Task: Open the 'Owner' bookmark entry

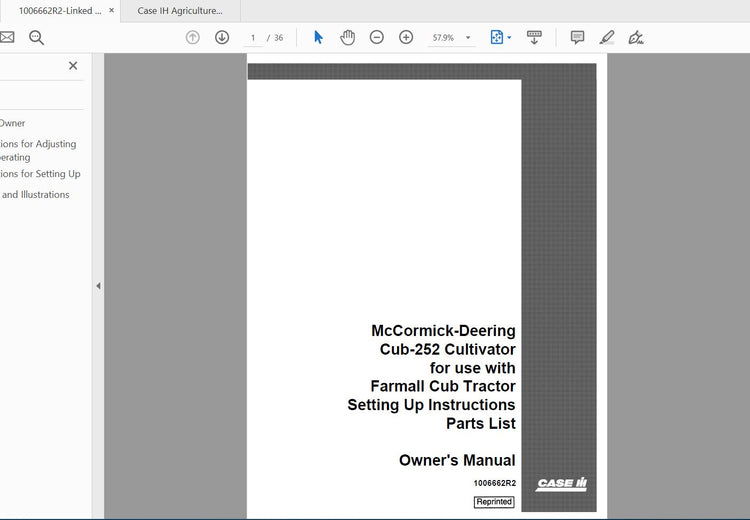Action: click(x=12, y=123)
